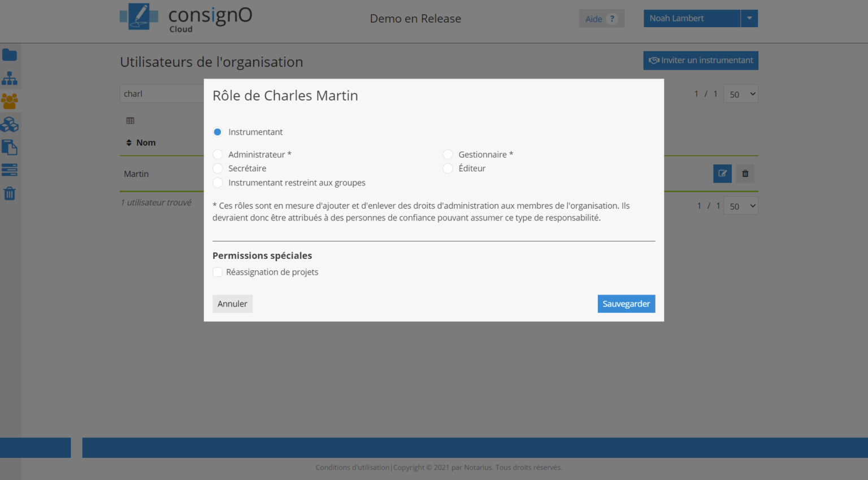This screenshot has width=868, height=480.
Task: Click the Conditions d'utilisation footer link
Action: [x=352, y=468]
